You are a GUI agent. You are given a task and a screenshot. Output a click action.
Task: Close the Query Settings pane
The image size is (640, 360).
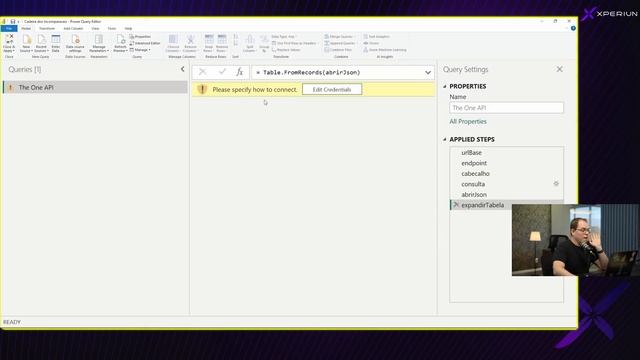560,69
